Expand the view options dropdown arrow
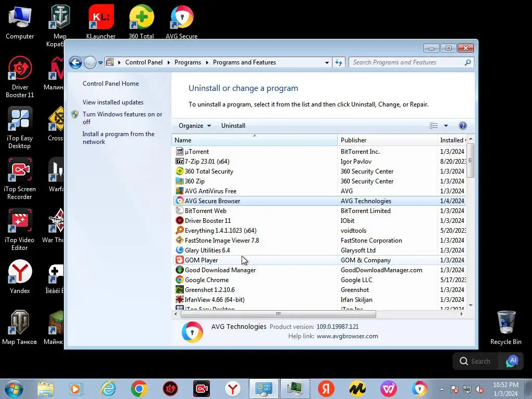 446,126
